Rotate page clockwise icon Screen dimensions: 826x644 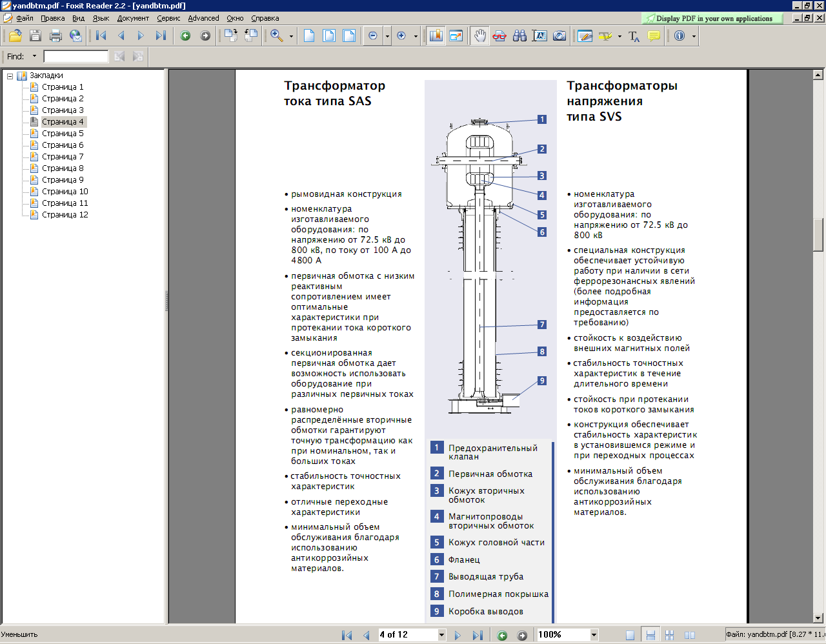pos(230,36)
